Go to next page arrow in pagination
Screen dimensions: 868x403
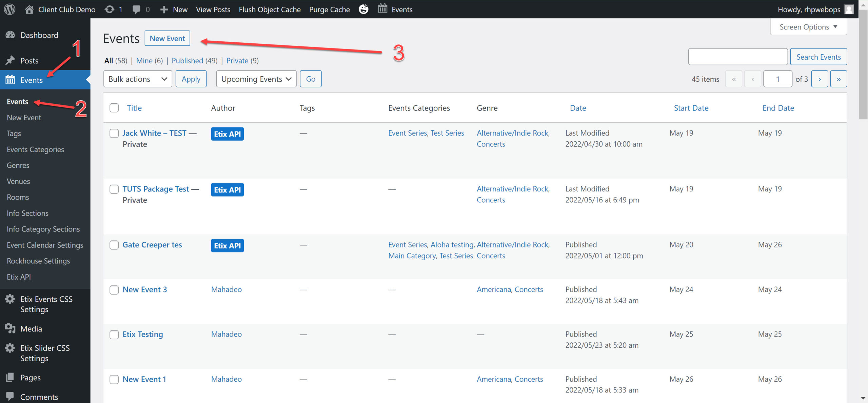click(x=820, y=79)
